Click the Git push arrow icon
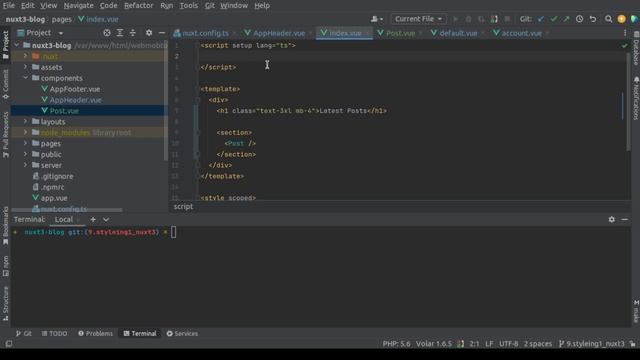Screen dimensions: 640x360 pos(566,19)
